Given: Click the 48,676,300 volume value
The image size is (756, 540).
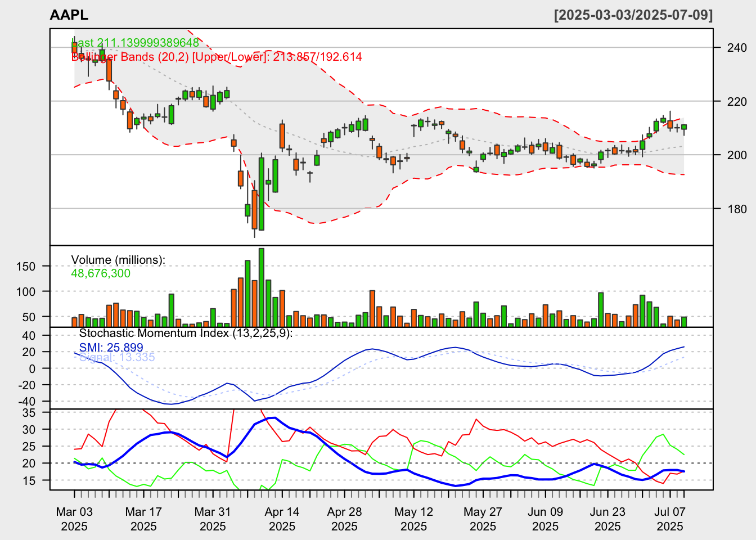Looking at the screenshot, I should (101, 273).
